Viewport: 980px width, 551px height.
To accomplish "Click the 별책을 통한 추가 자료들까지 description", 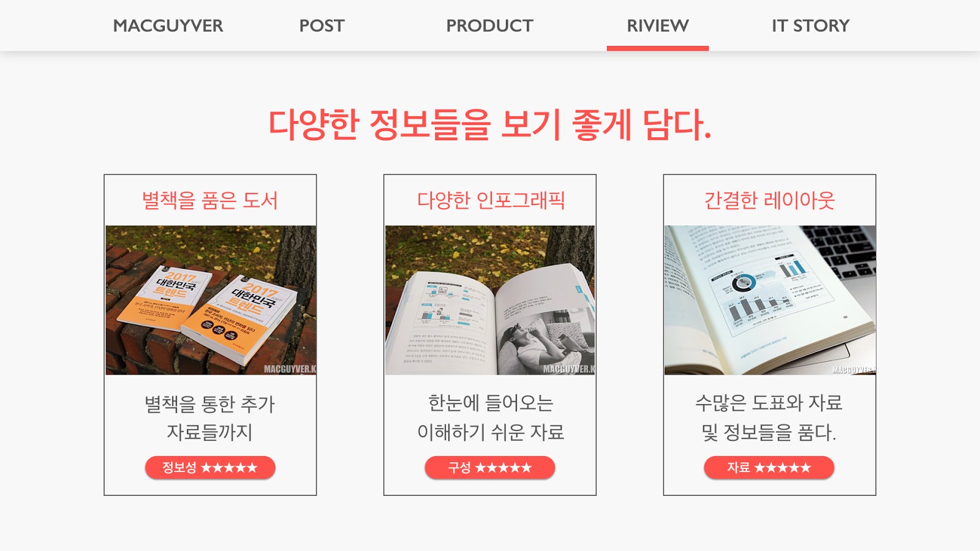I will [x=210, y=418].
